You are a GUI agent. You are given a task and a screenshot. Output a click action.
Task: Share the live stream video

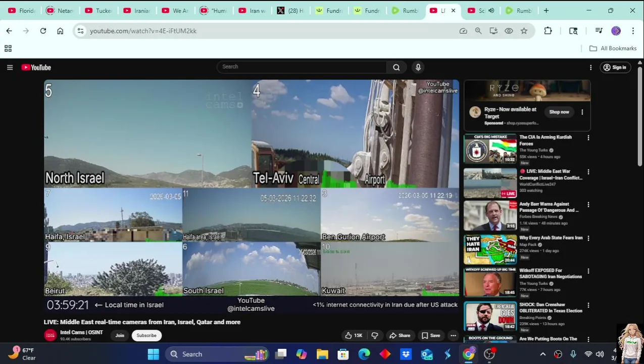click(400, 336)
